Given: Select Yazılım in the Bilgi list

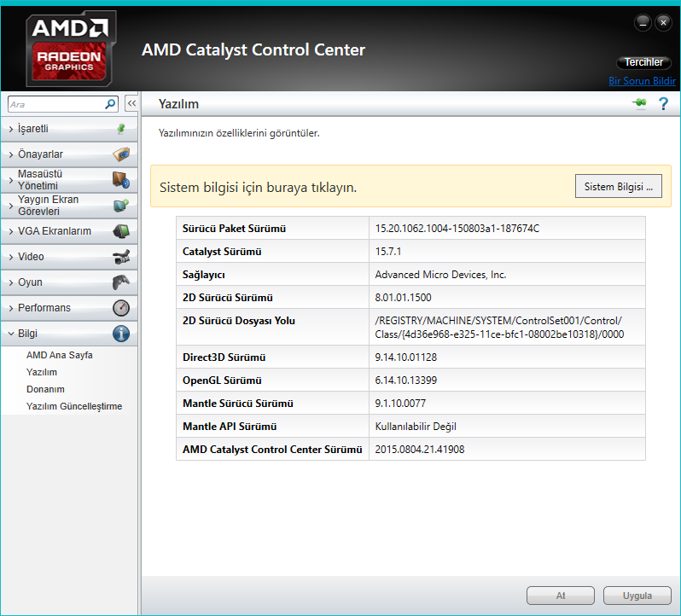Looking at the screenshot, I should coord(42,372).
